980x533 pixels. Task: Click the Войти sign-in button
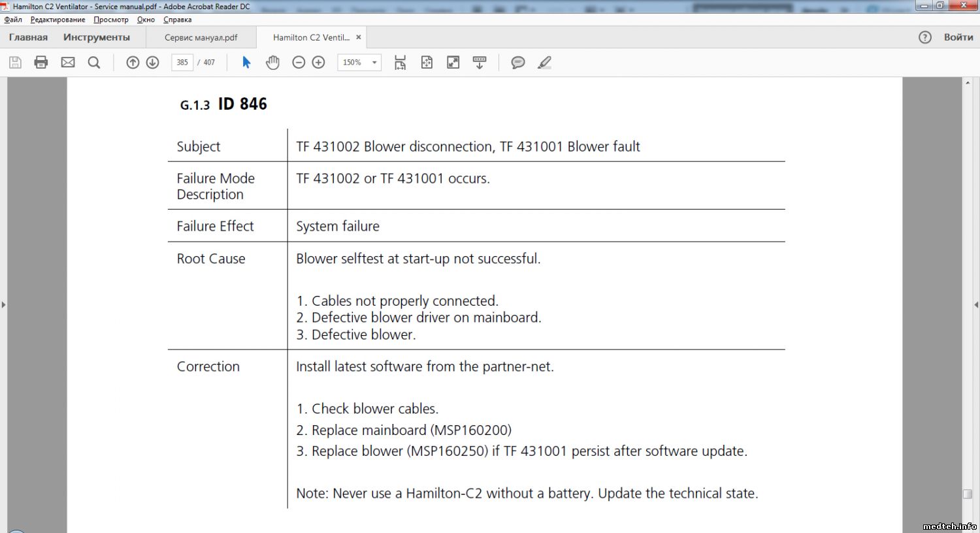(x=958, y=37)
